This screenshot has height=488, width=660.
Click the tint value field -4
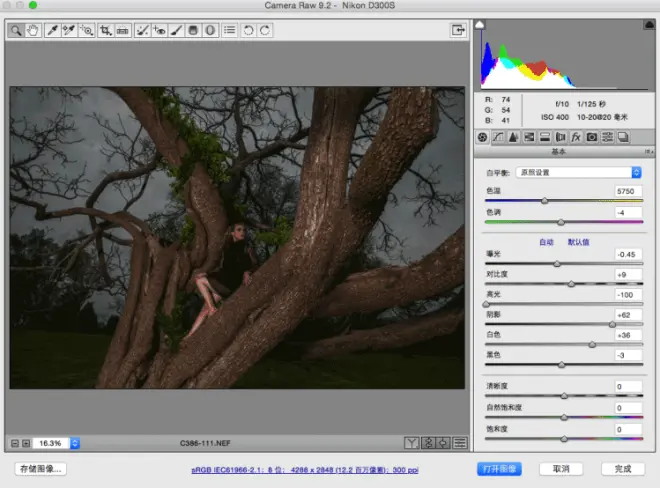click(x=628, y=212)
